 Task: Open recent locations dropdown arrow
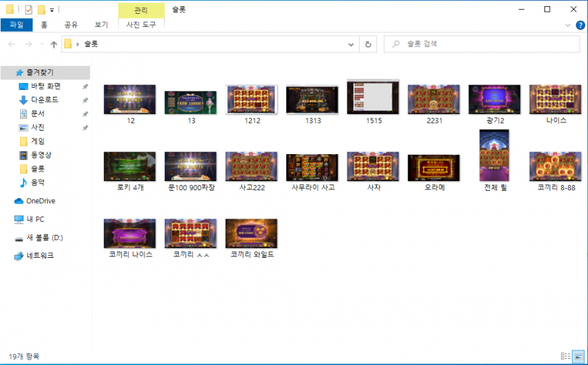tap(42, 44)
